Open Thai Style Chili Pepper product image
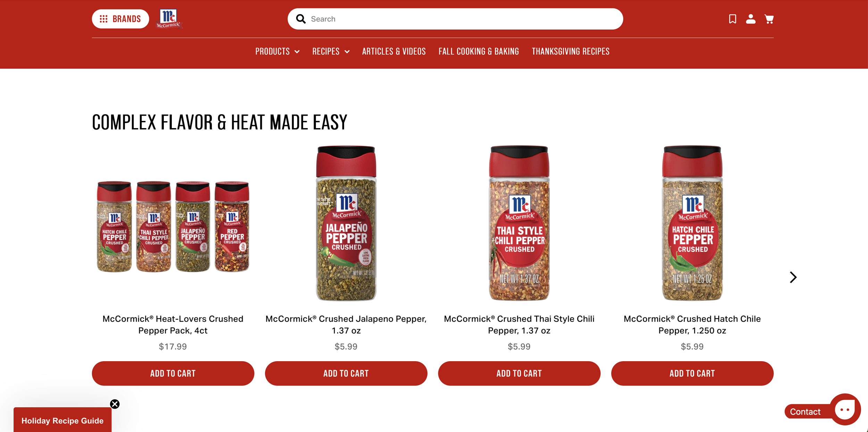The width and height of the screenshot is (868, 432). pos(519,223)
